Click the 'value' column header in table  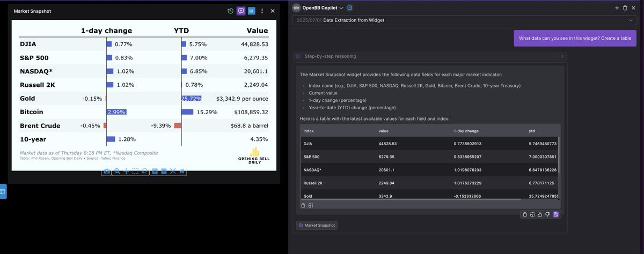click(384, 131)
